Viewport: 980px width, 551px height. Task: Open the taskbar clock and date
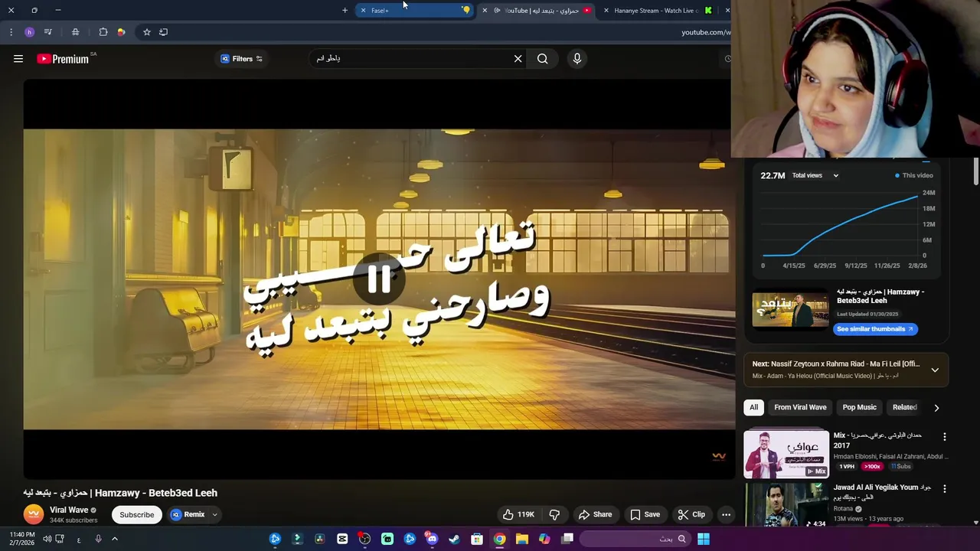click(x=22, y=540)
